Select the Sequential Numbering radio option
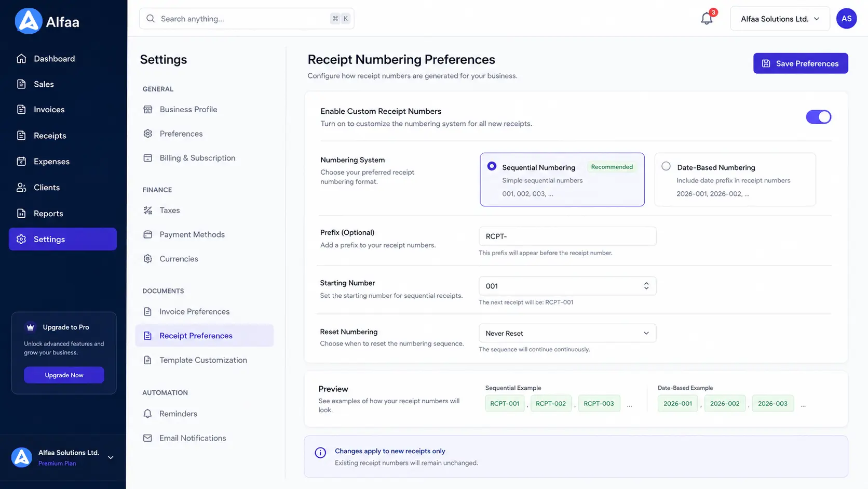Viewport: 868px width, 489px height. pos(492,166)
